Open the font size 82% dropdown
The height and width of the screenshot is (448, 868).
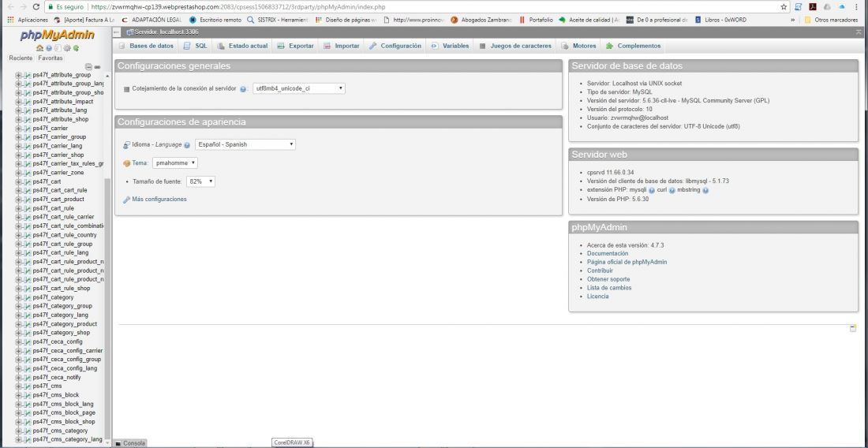pyautogui.click(x=200, y=181)
